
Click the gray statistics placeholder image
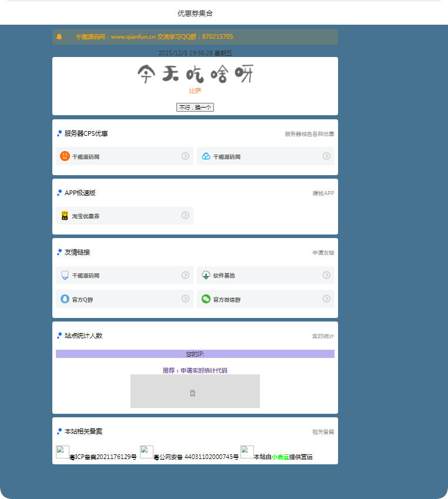tap(195, 391)
